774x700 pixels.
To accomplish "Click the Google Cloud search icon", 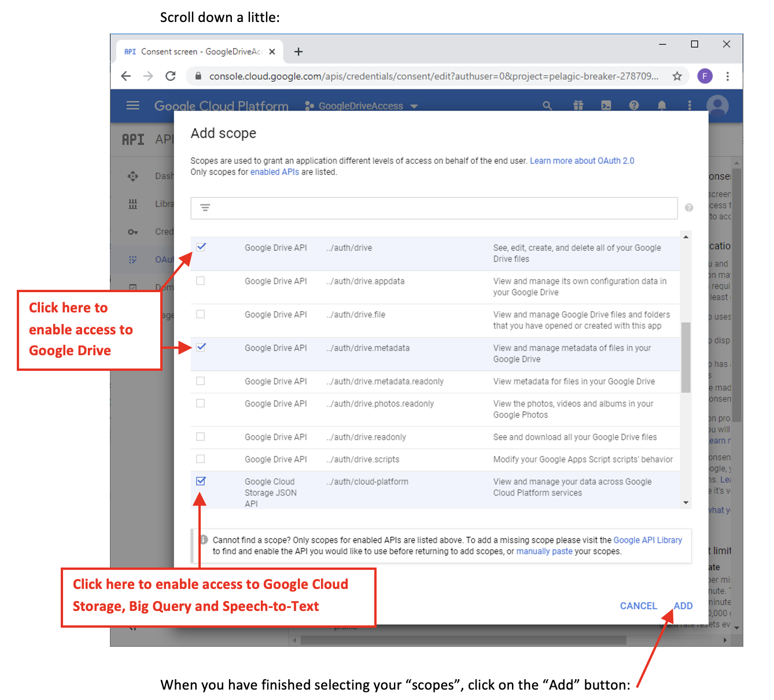I will click(x=547, y=105).
